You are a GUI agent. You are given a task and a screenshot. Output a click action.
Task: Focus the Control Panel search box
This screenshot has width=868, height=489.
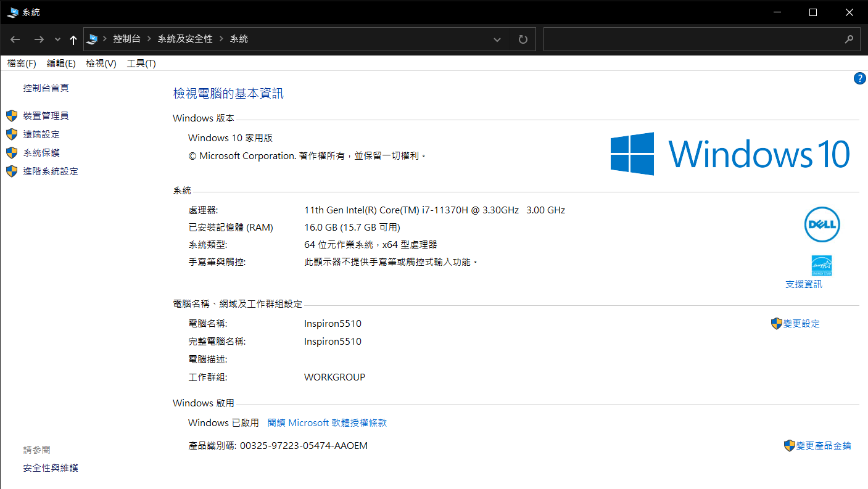coord(694,39)
